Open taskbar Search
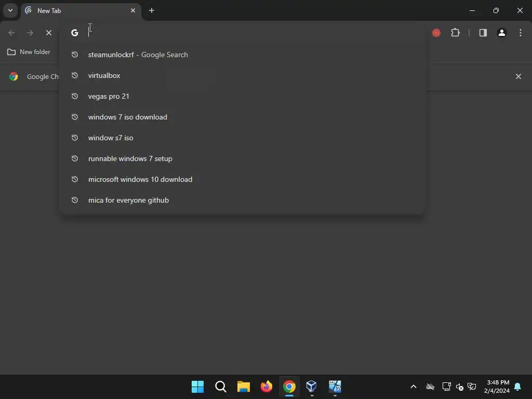 pos(220,387)
